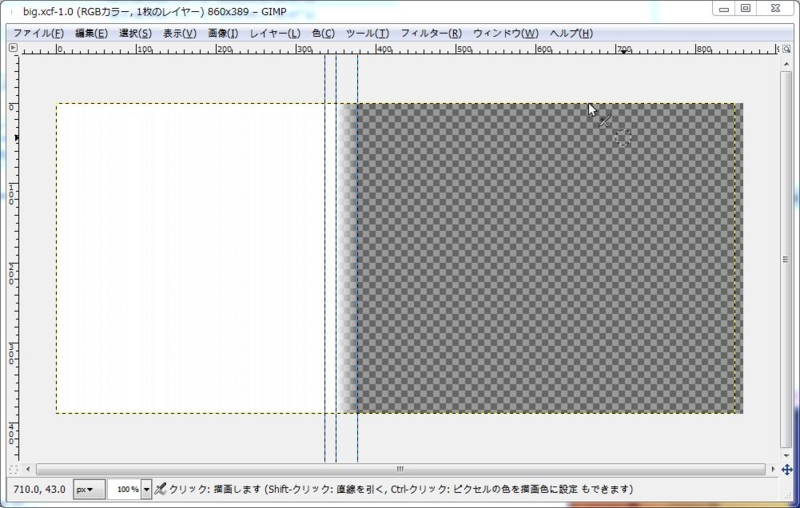Open the 編集(E) menu

click(91, 34)
